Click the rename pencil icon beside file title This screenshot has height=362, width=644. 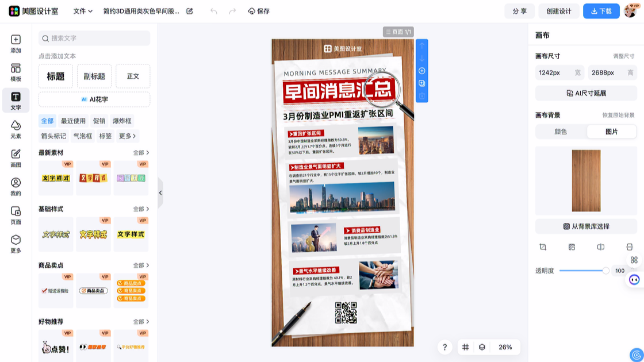pyautogui.click(x=190, y=11)
